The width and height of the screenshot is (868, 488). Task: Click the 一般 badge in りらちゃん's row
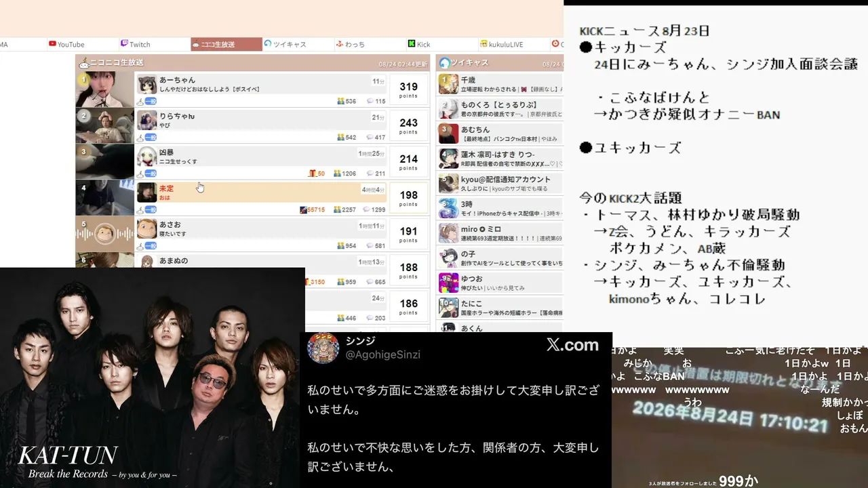151,138
